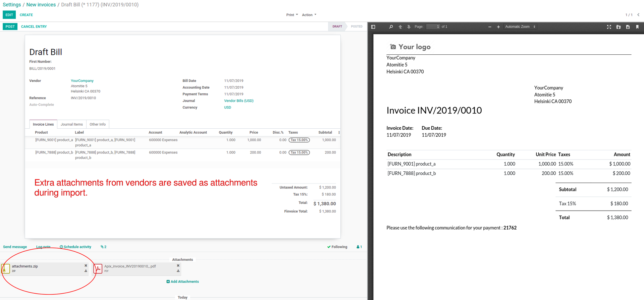Download the Apix_invoice PDF attachment
This screenshot has height=300, width=644.
[x=178, y=271]
